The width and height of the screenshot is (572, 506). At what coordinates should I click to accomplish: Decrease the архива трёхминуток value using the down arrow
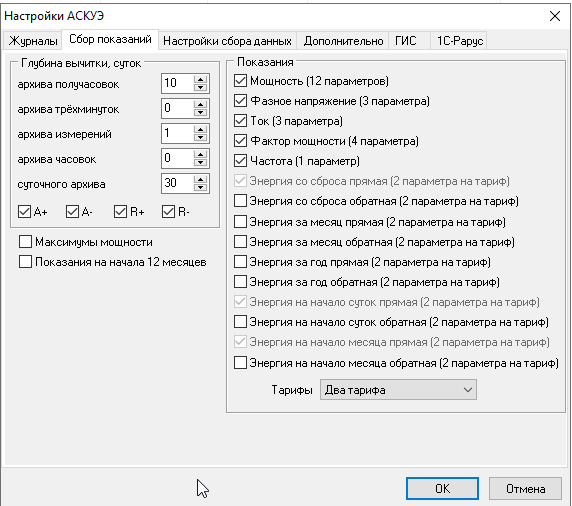pyautogui.click(x=200, y=112)
